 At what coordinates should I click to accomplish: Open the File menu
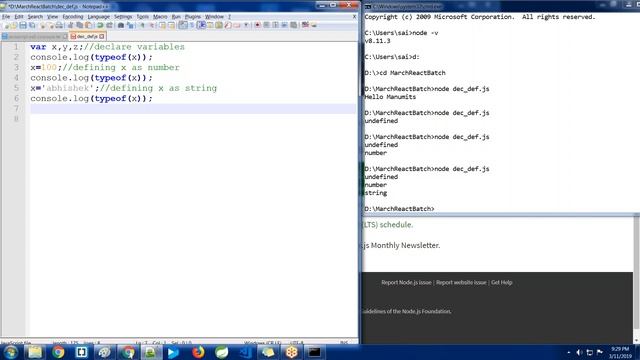(6, 17)
